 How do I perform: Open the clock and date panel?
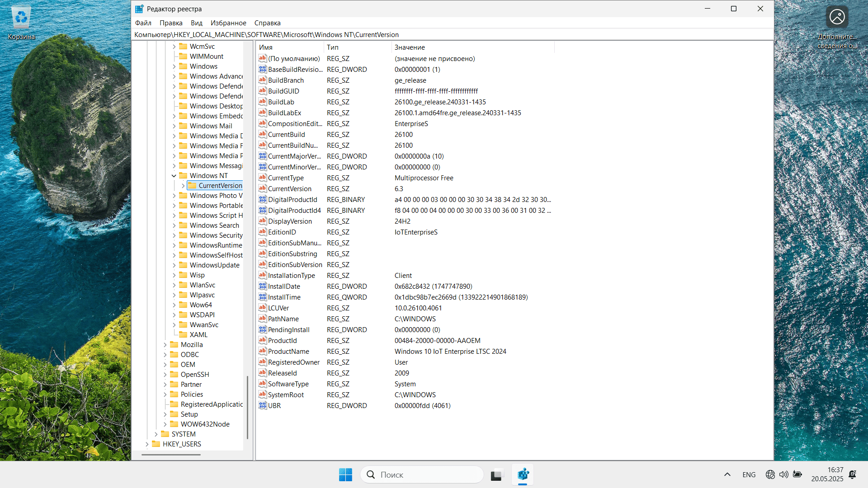[827, 474]
